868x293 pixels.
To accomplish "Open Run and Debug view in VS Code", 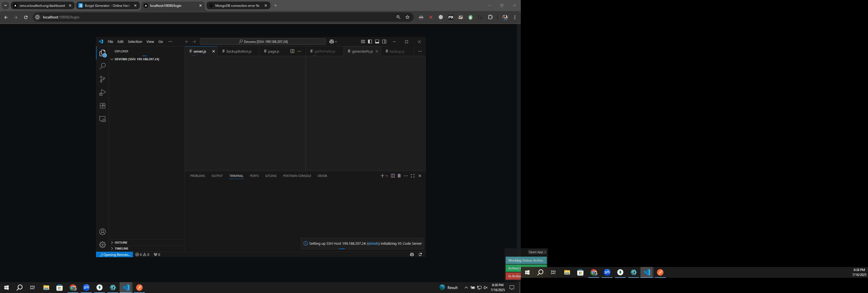I will coord(103,93).
